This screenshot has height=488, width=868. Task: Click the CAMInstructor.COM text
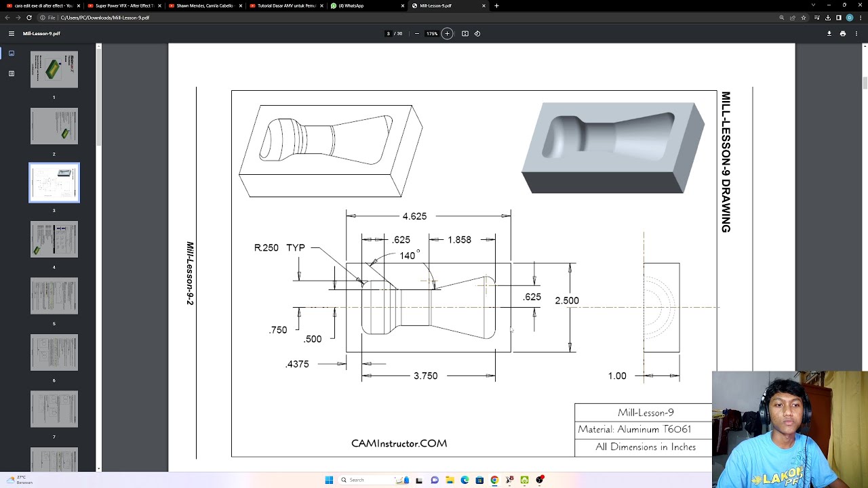point(399,443)
